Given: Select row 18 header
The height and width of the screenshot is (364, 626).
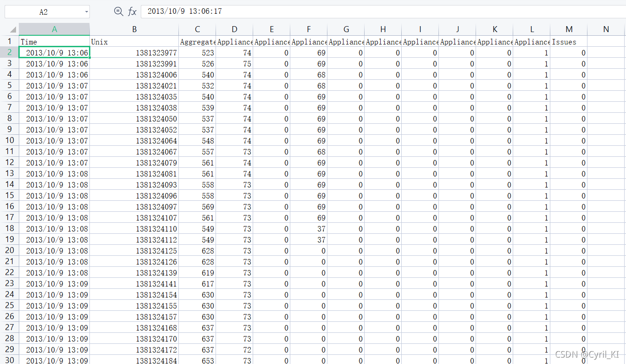Looking at the screenshot, I should (10, 228).
